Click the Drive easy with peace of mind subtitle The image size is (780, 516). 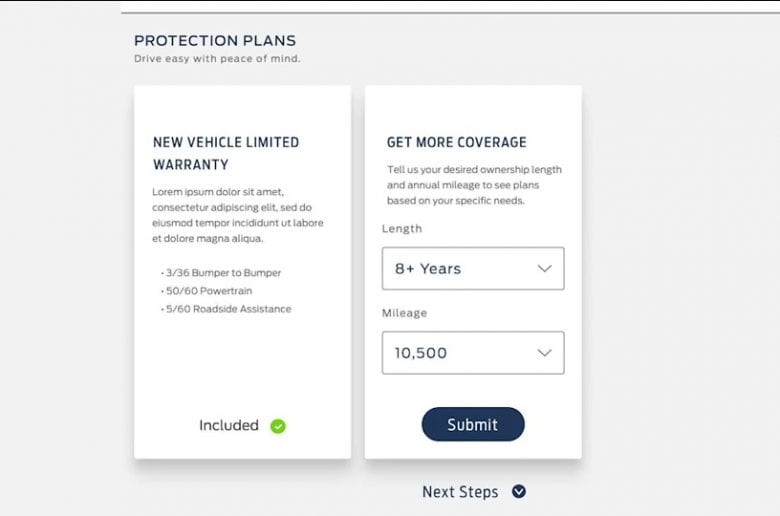click(217, 59)
